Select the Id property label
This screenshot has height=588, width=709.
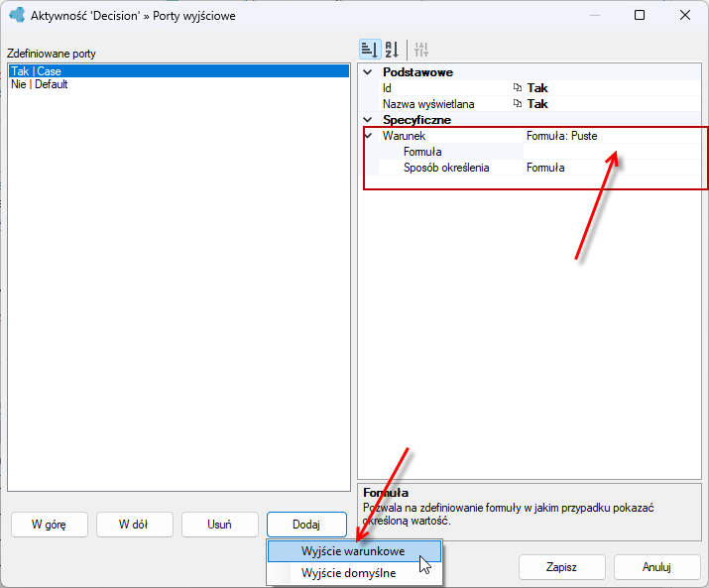pyautogui.click(x=387, y=87)
